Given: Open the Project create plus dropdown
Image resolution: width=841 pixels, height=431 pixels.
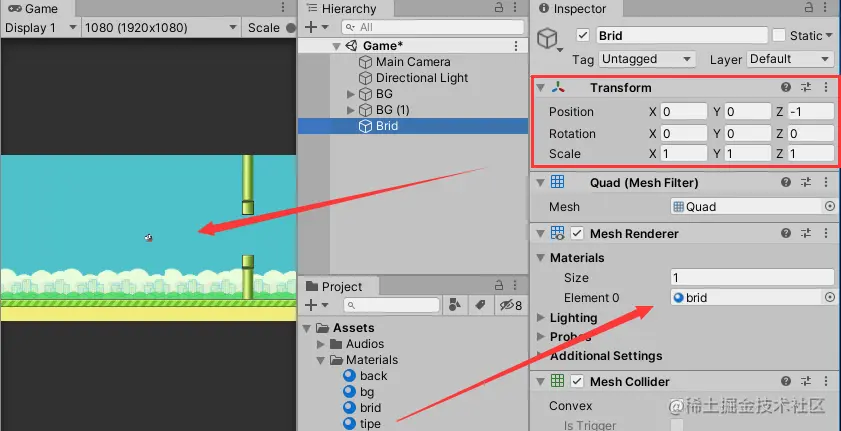Looking at the screenshot, I should point(316,305).
